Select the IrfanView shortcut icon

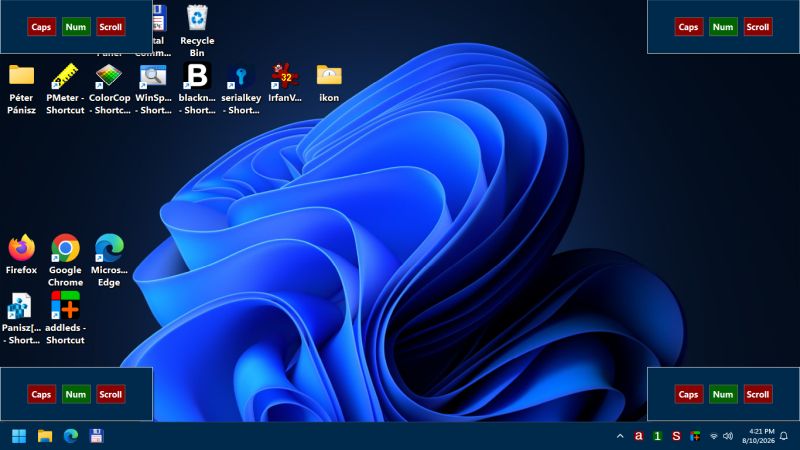285,83
